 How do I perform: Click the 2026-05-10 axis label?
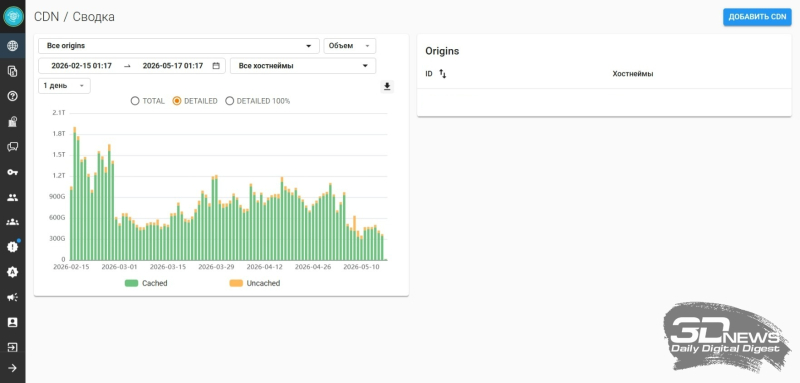click(x=361, y=267)
